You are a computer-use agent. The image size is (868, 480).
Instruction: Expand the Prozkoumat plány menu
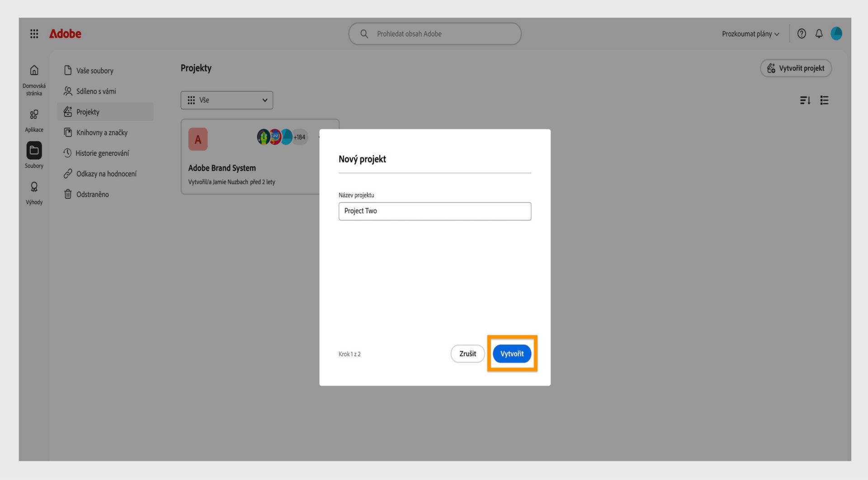[x=750, y=34]
